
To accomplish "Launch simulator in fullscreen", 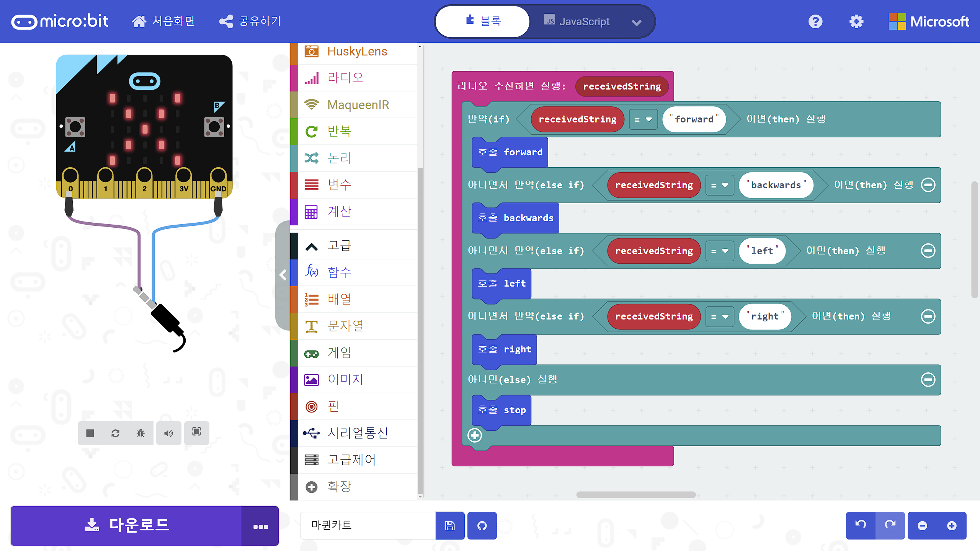I will tap(196, 432).
